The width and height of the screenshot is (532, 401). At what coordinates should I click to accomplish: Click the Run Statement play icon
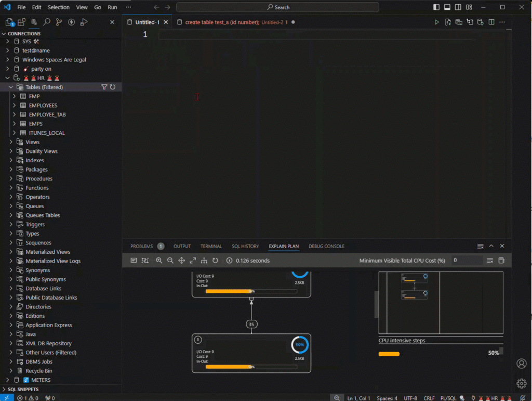[x=437, y=22]
